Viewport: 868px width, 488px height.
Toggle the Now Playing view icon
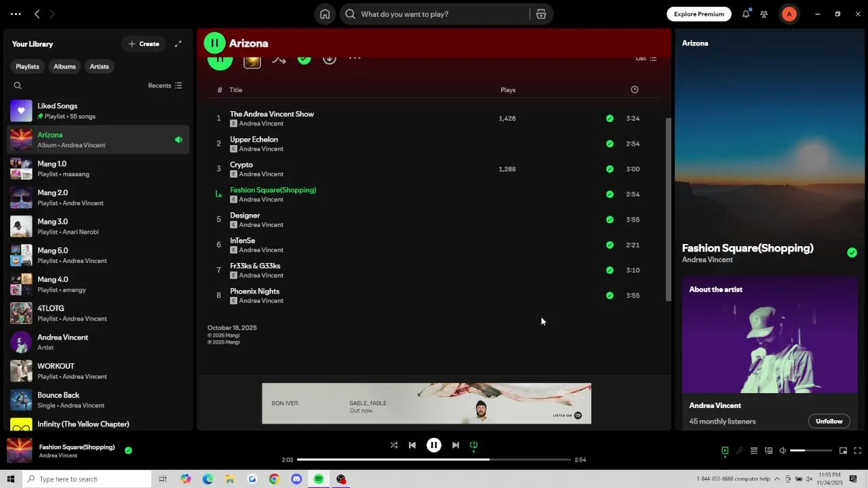[725, 451]
